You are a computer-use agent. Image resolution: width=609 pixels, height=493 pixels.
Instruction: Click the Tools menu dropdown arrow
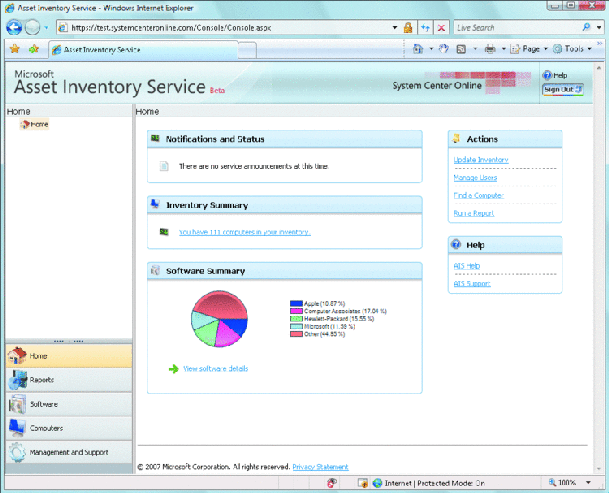click(590, 49)
